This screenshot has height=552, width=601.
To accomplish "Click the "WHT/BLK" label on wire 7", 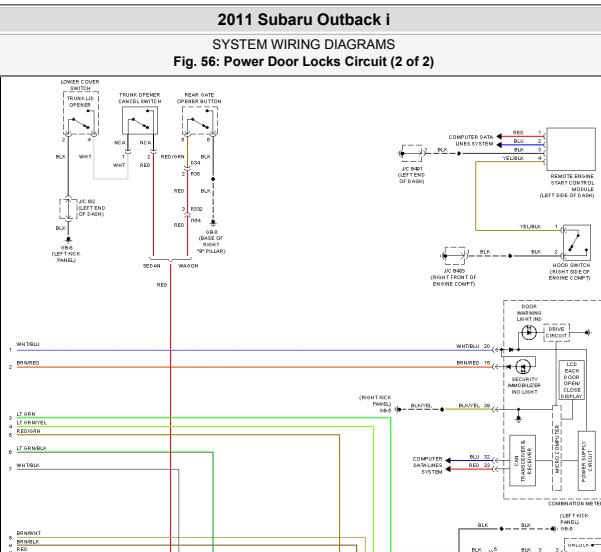I will pos(28,465).
